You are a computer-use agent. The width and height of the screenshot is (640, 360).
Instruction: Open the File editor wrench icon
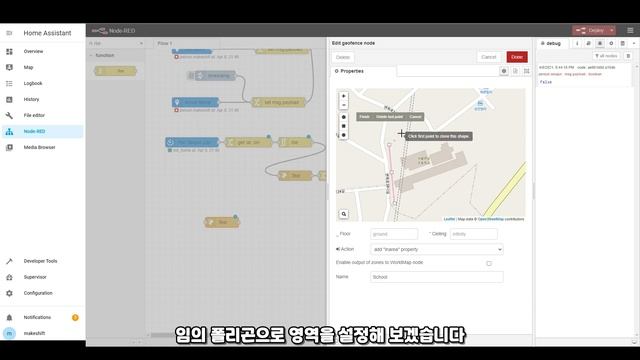click(x=9, y=116)
